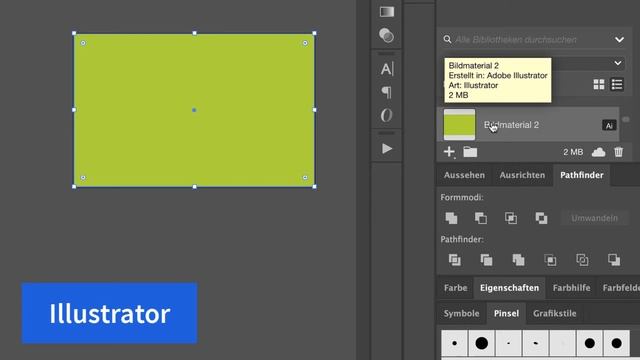The height and width of the screenshot is (360, 640).
Task: Select the large round brush, second in the row
Action: pyautogui.click(x=481, y=343)
